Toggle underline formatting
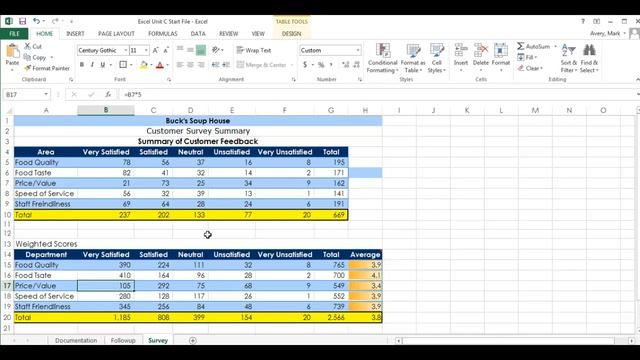Viewport: 640px width, 360px height. (102, 65)
